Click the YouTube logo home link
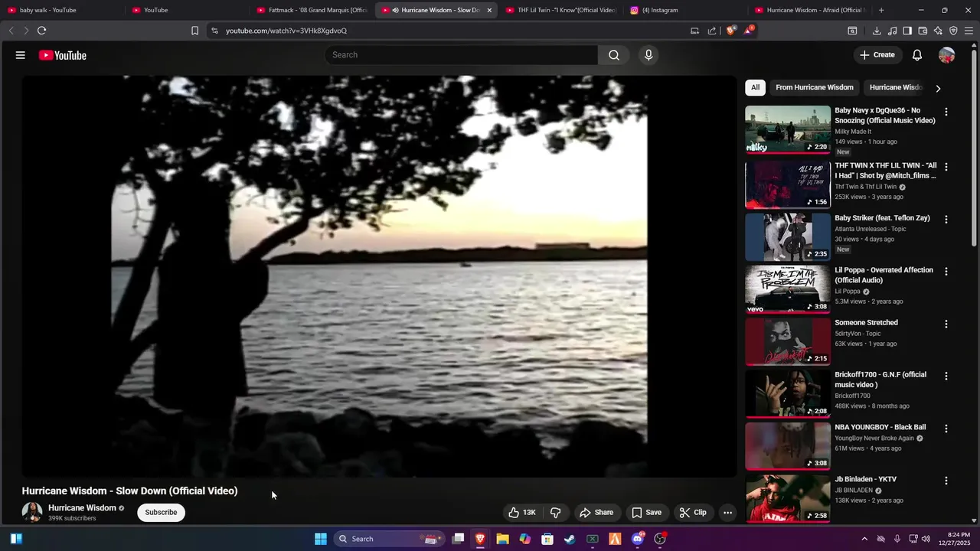 point(63,55)
